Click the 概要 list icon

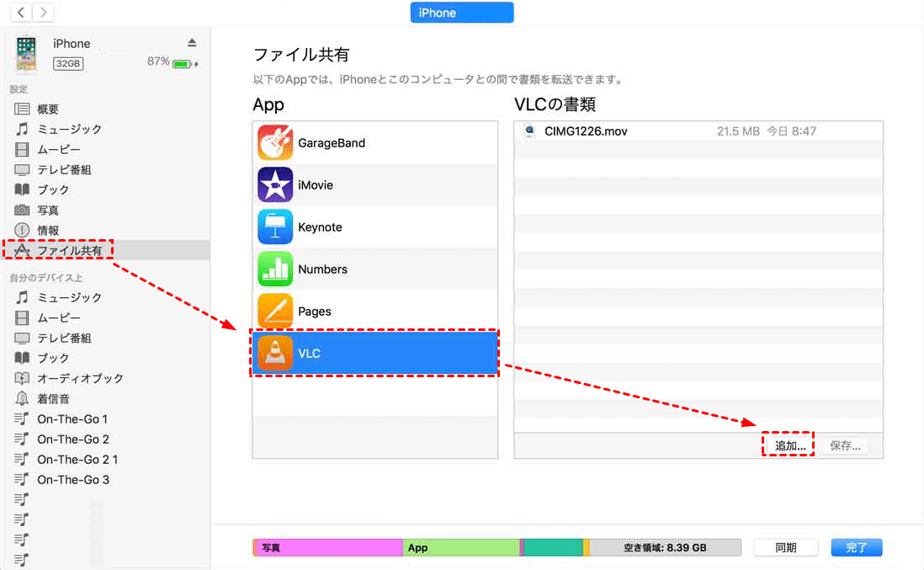click(x=22, y=109)
